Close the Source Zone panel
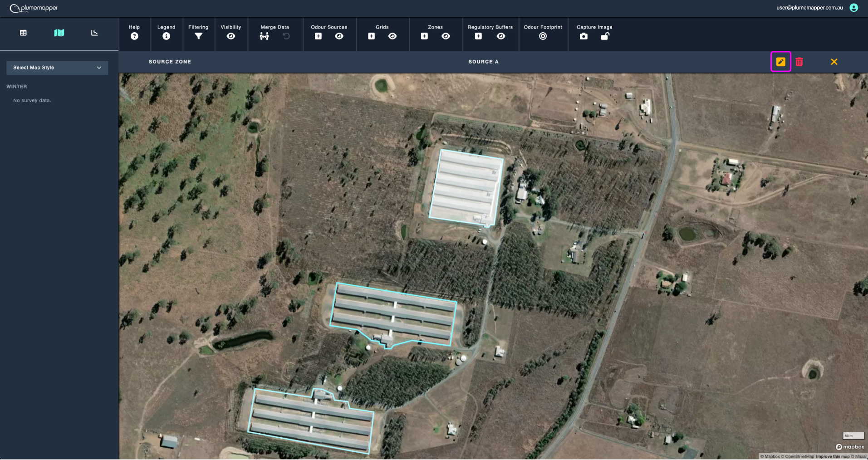This screenshot has width=868, height=460. click(834, 62)
